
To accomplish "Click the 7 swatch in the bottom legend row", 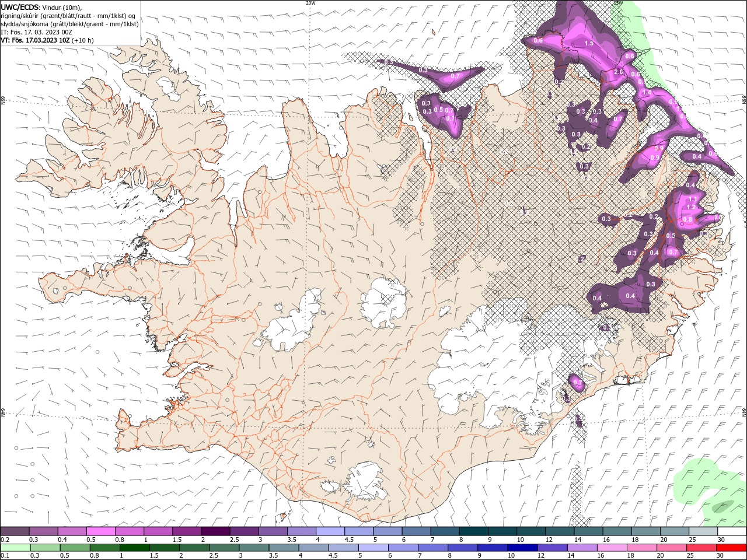I will click(x=432, y=548).
